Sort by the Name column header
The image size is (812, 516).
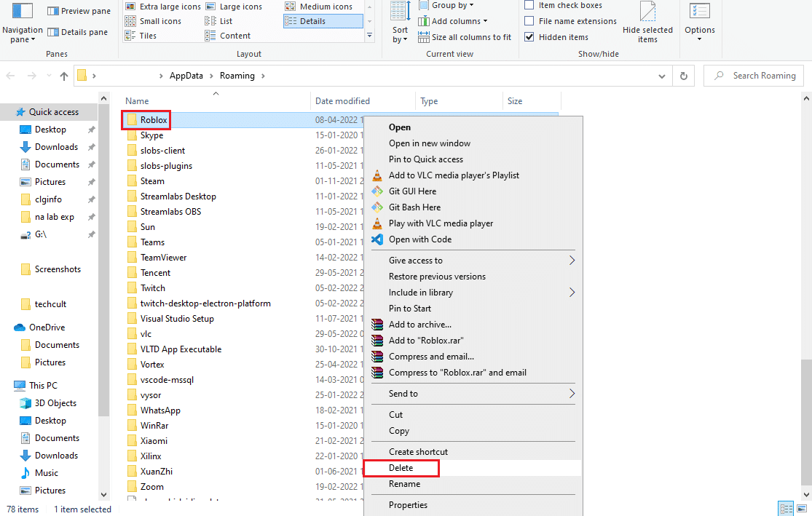coord(137,101)
